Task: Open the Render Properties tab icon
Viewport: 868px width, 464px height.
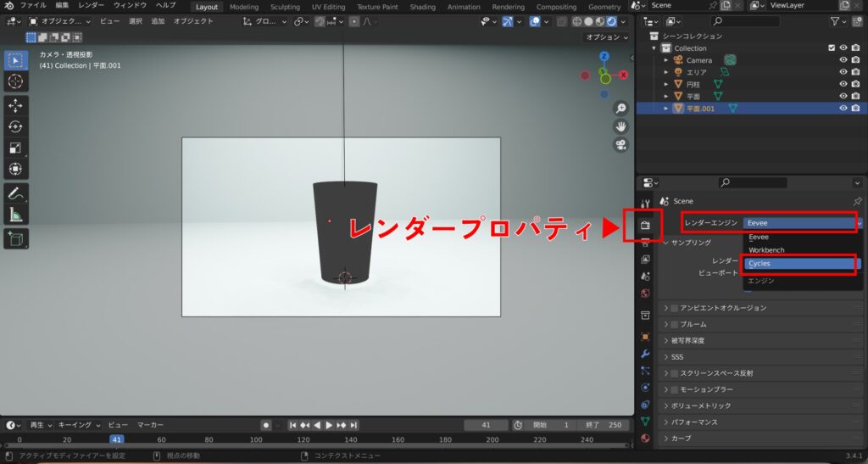Action: point(645,225)
